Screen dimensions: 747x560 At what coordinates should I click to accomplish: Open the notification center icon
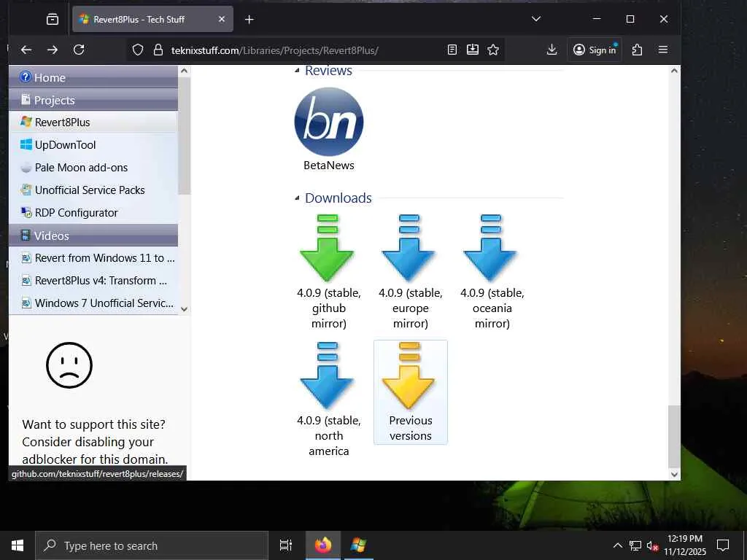coord(723,545)
